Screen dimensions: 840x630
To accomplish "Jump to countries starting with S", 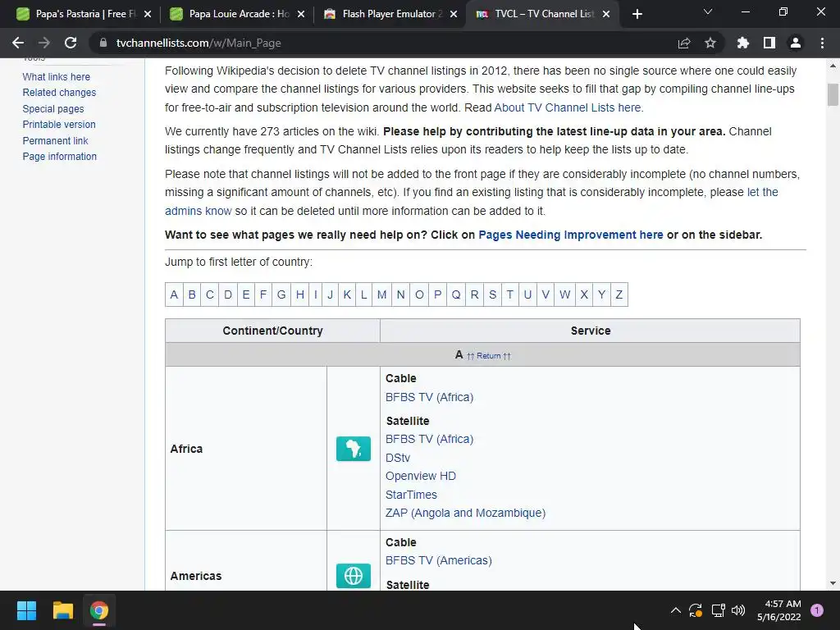I will coord(492,294).
